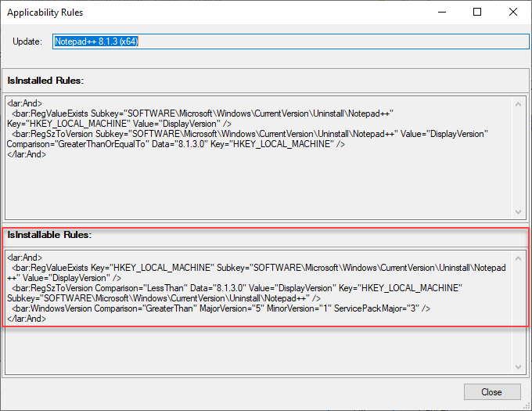Click the 'IsInstallable Rules:' heading
This screenshot has height=411, width=532.
coord(49,235)
